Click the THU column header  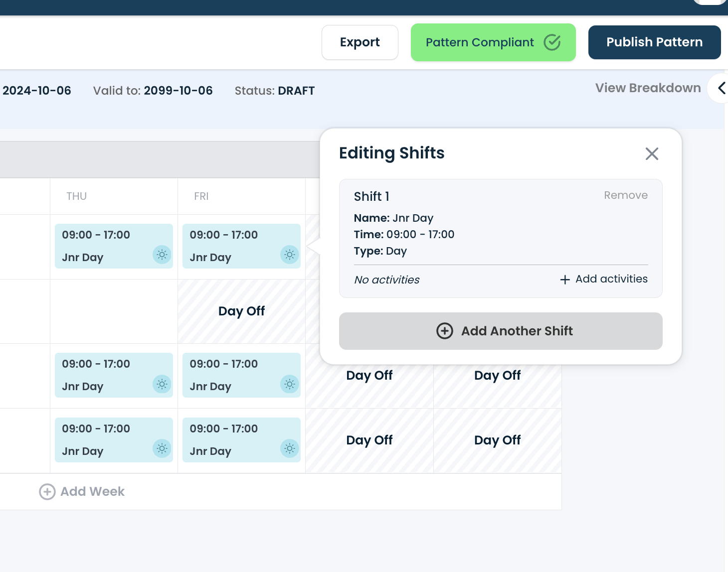[77, 196]
